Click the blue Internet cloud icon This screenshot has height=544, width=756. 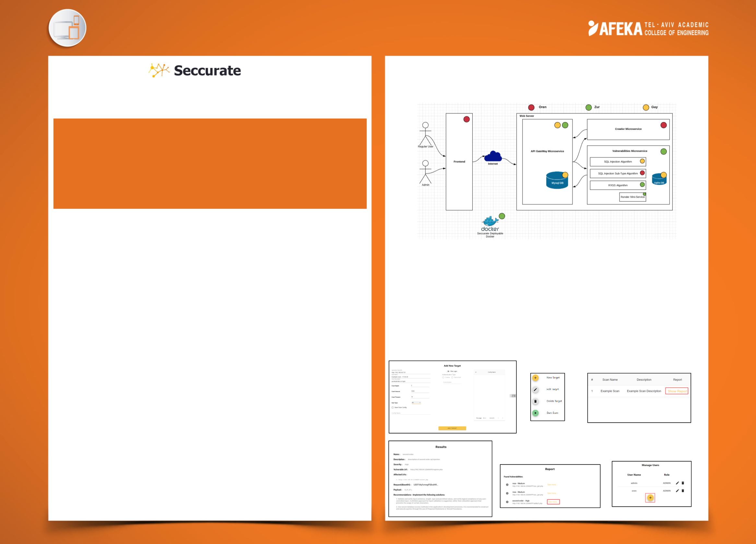point(493,156)
